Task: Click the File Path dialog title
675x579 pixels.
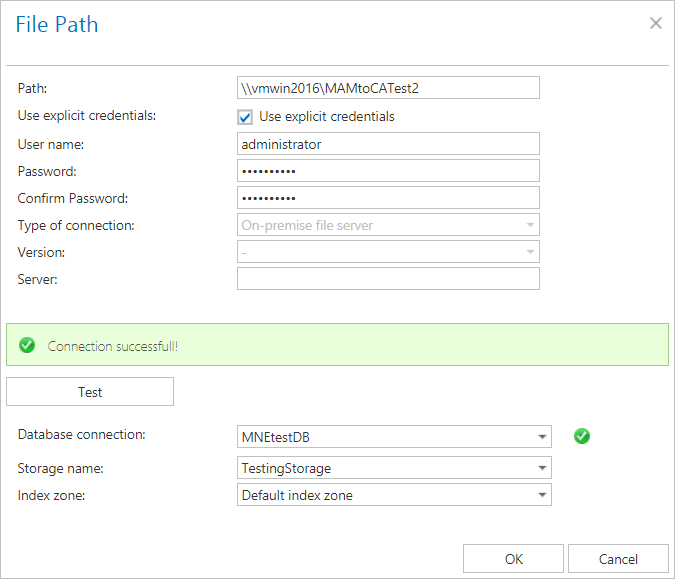Action: (x=57, y=24)
